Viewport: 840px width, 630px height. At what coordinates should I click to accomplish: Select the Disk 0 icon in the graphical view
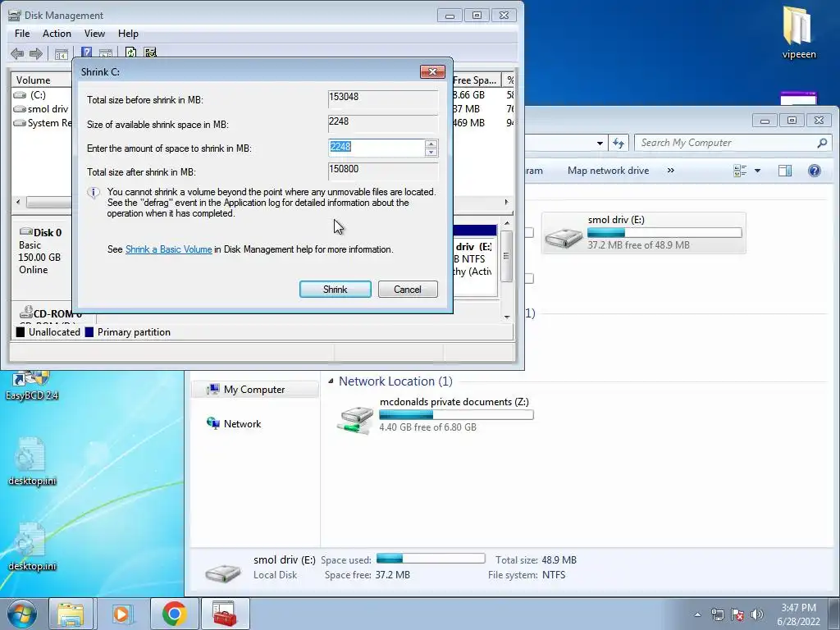[x=25, y=231]
